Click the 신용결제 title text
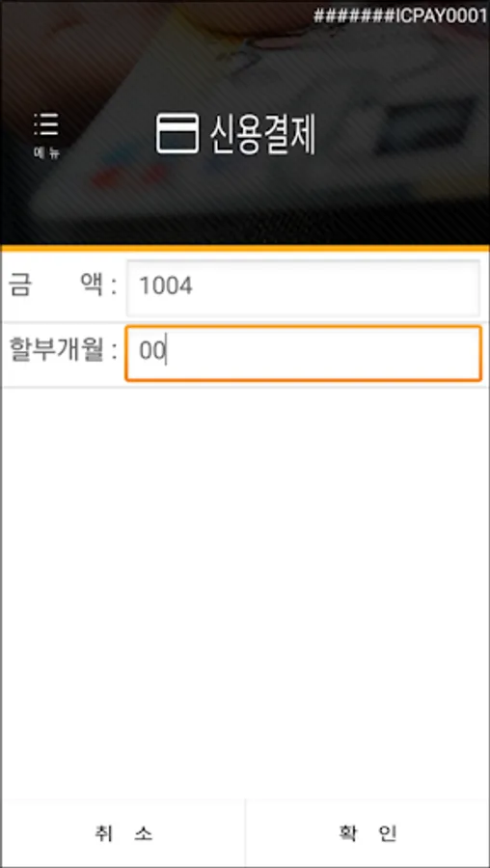 coord(262,134)
